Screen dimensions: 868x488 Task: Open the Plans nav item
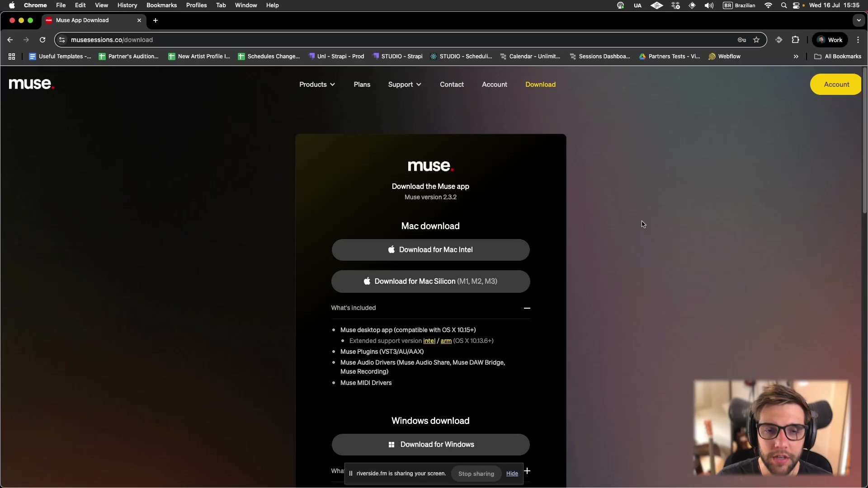[x=362, y=84]
